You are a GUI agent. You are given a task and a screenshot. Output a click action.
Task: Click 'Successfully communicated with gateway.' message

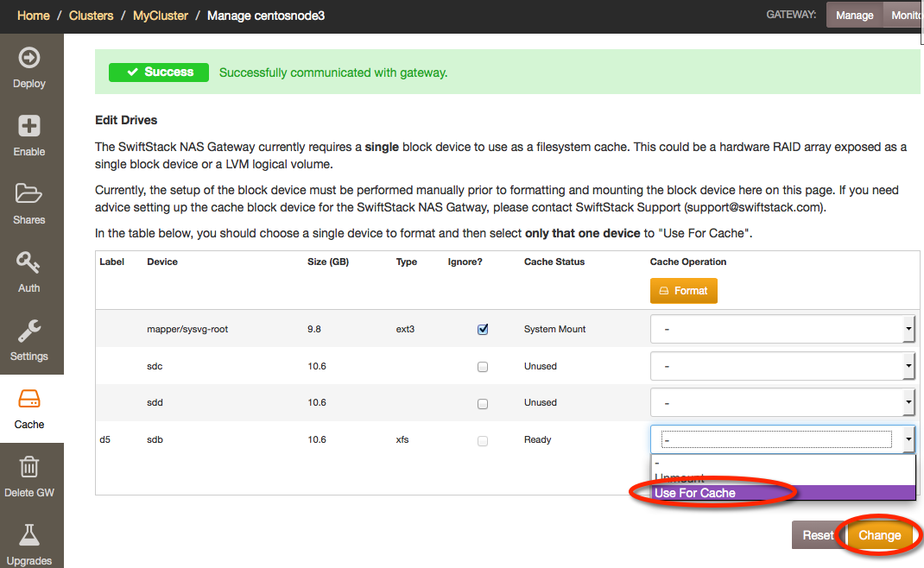tap(333, 73)
